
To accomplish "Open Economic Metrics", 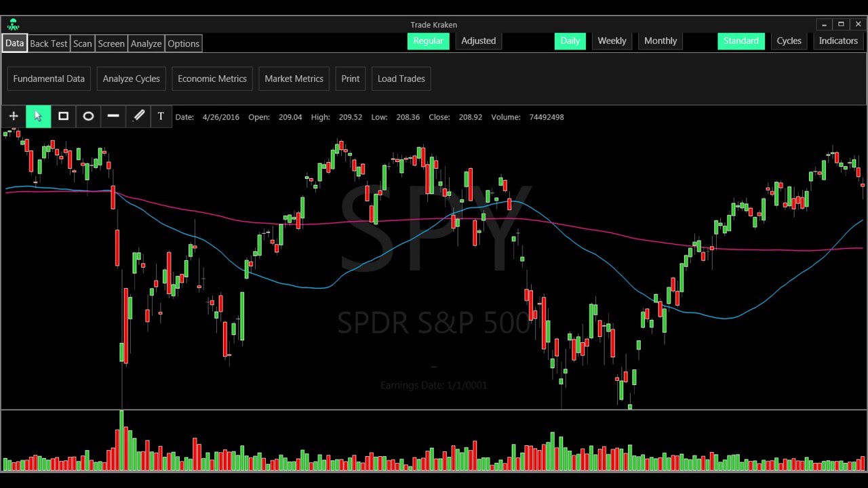I will click(x=212, y=79).
